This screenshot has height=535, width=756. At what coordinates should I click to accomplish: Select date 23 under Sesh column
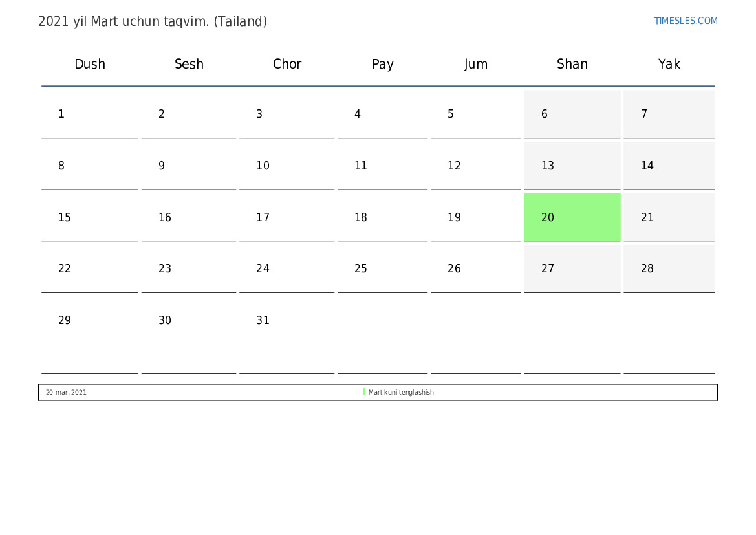point(165,268)
